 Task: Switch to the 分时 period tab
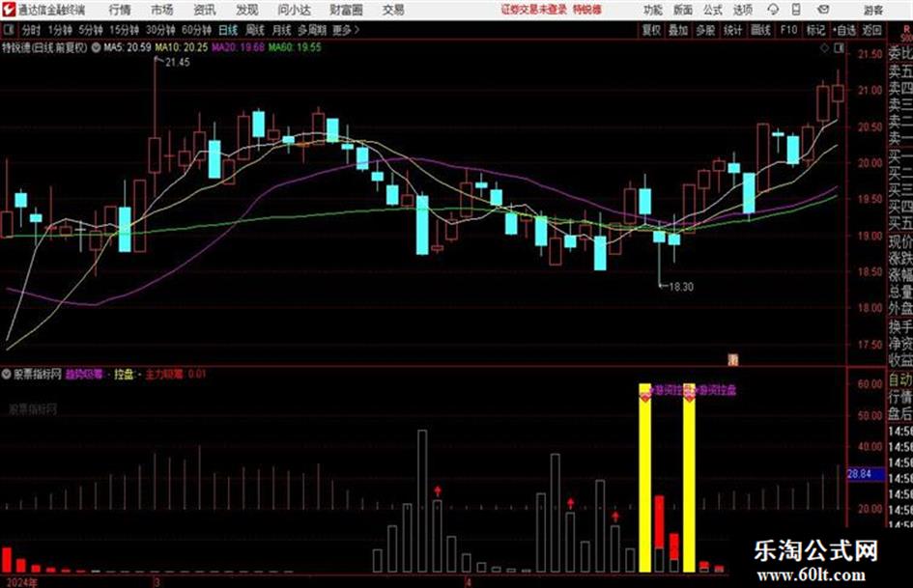coord(31,30)
